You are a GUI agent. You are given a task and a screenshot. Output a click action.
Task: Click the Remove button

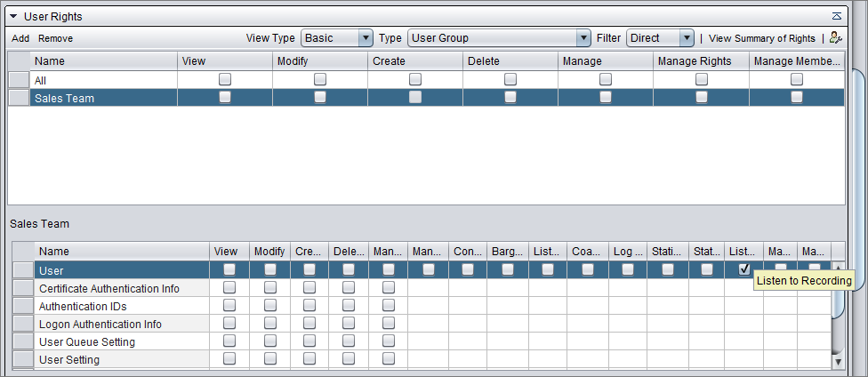(x=56, y=38)
